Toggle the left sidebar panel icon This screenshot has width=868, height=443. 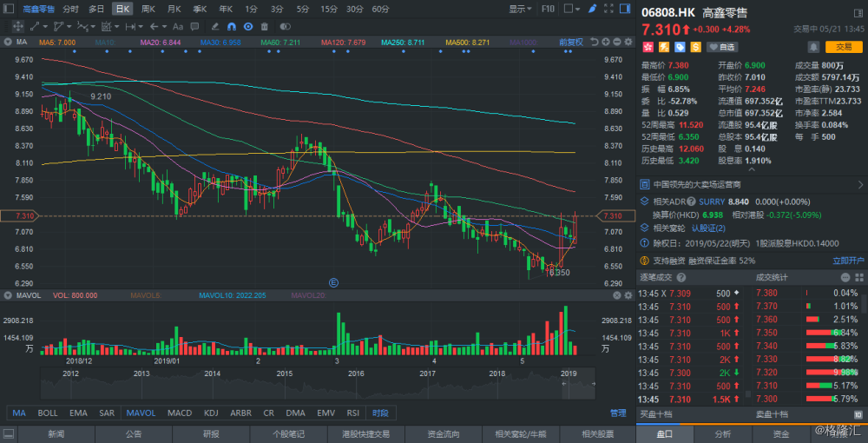[10, 9]
